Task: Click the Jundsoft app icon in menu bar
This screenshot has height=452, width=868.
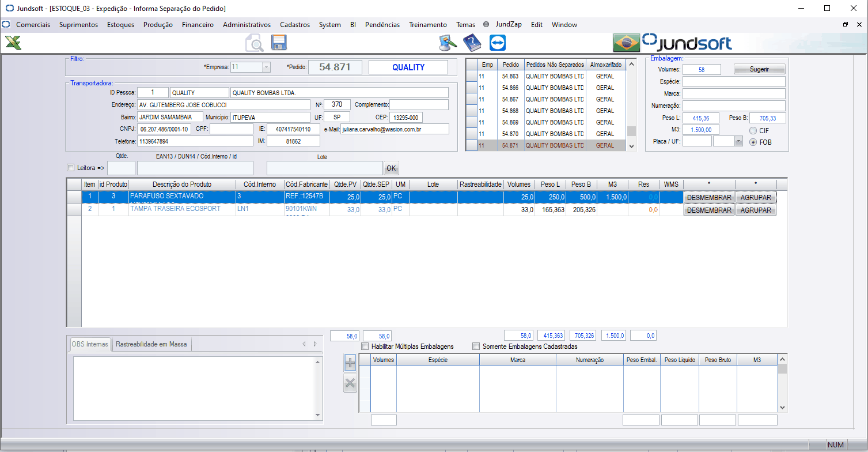Action: point(6,25)
